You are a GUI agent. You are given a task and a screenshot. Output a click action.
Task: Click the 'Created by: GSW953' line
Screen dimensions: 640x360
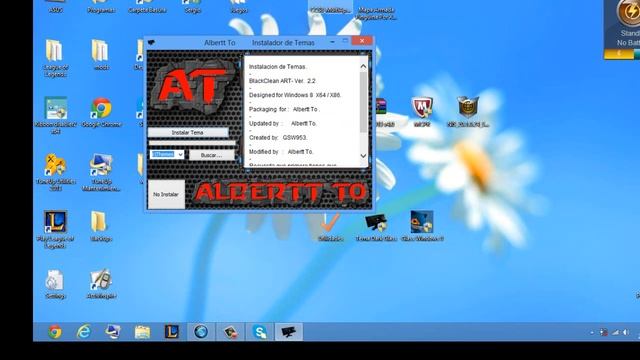tap(278, 138)
